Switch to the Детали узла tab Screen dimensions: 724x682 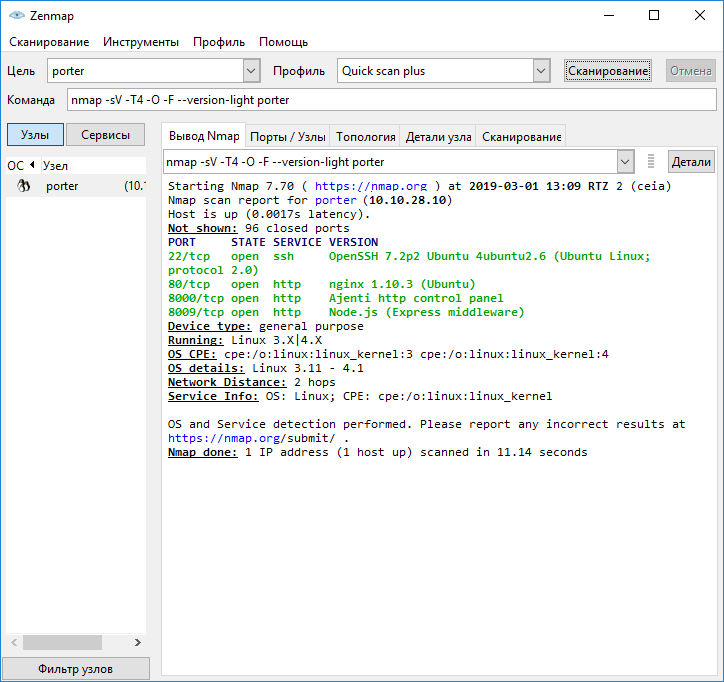tap(438, 137)
